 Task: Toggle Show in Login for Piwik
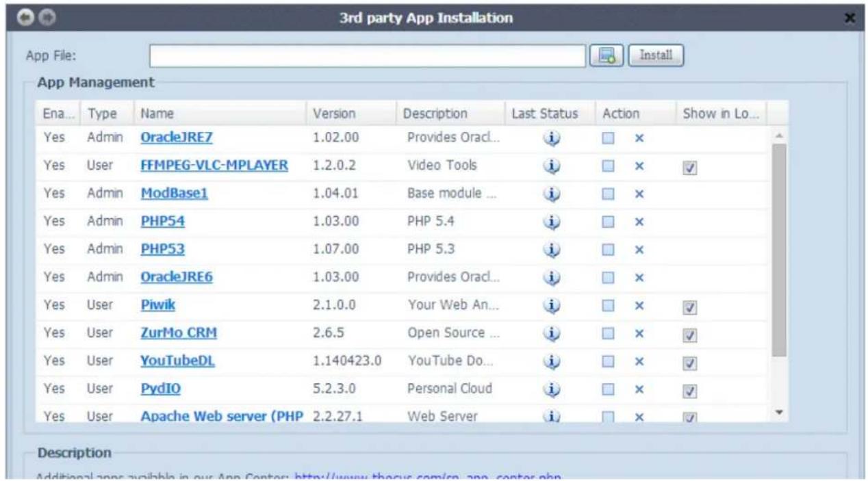click(x=690, y=308)
